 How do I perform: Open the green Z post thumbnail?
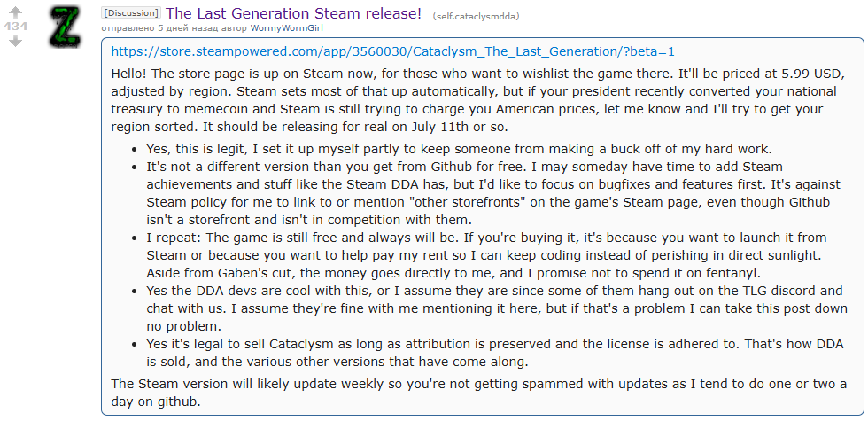(x=68, y=27)
